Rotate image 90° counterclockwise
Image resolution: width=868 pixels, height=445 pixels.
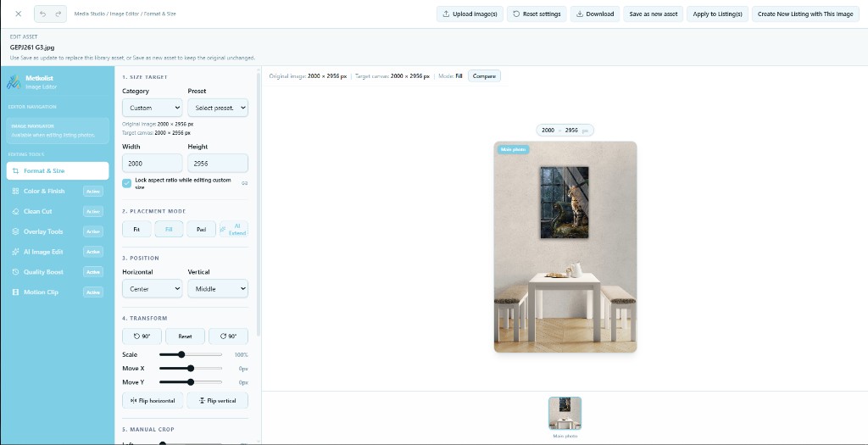(142, 337)
